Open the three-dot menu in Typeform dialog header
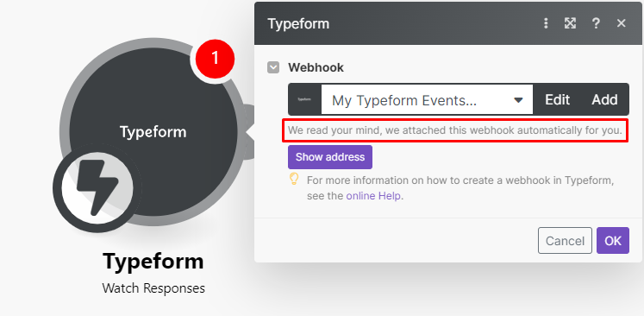 546,23
